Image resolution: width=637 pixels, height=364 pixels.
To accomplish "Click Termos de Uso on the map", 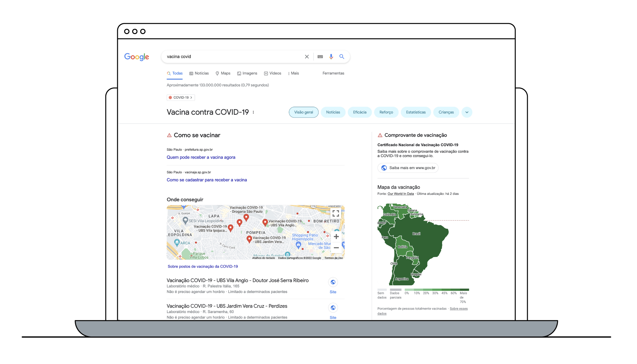I will tap(334, 258).
